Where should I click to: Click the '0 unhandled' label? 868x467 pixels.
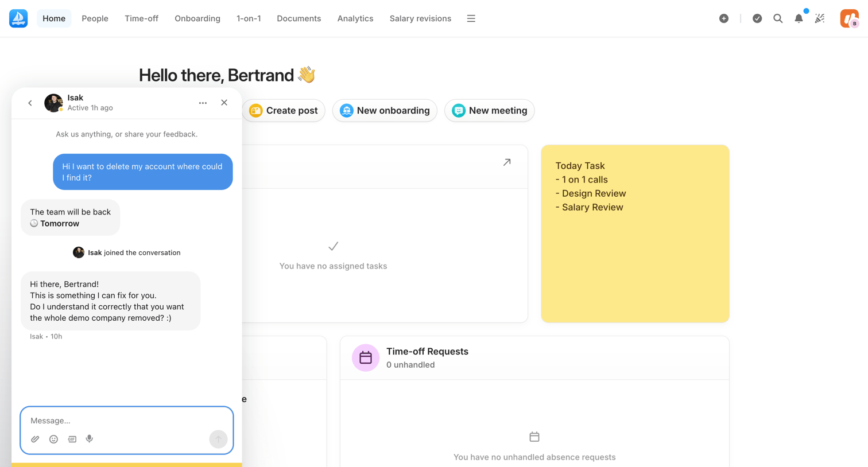tap(410, 364)
